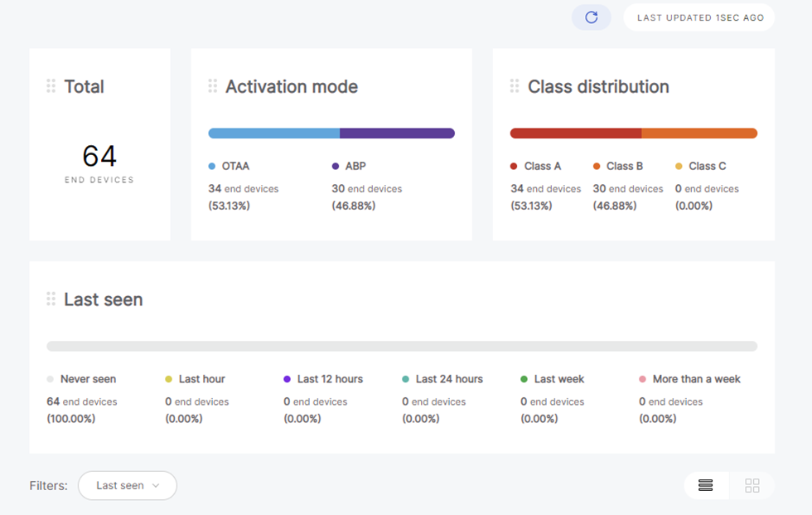Click the purple ABP bar segment
The width and height of the screenshot is (812, 515).
[x=397, y=134]
